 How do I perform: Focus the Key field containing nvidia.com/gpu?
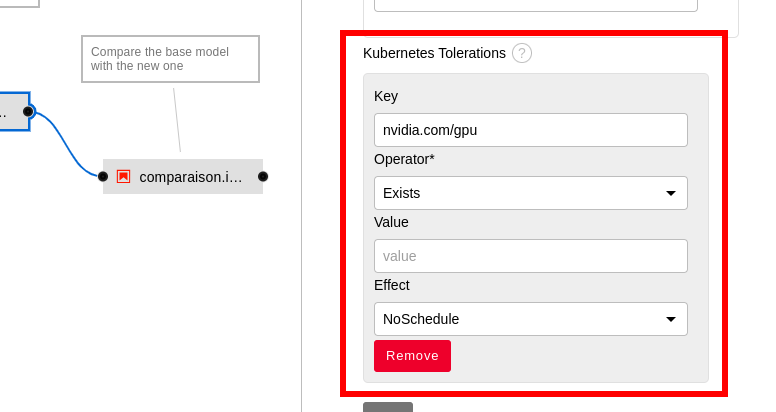[530, 130]
